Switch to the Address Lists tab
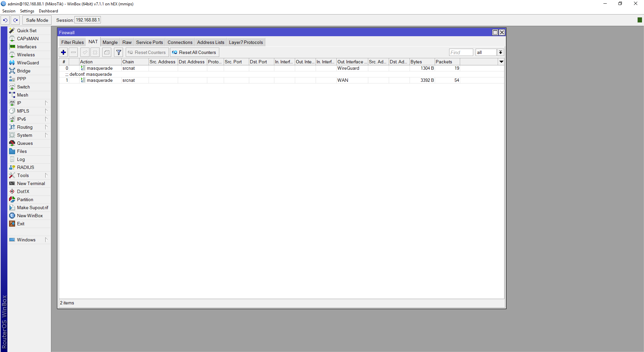The height and width of the screenshot is (352, 644). (211, 42)
